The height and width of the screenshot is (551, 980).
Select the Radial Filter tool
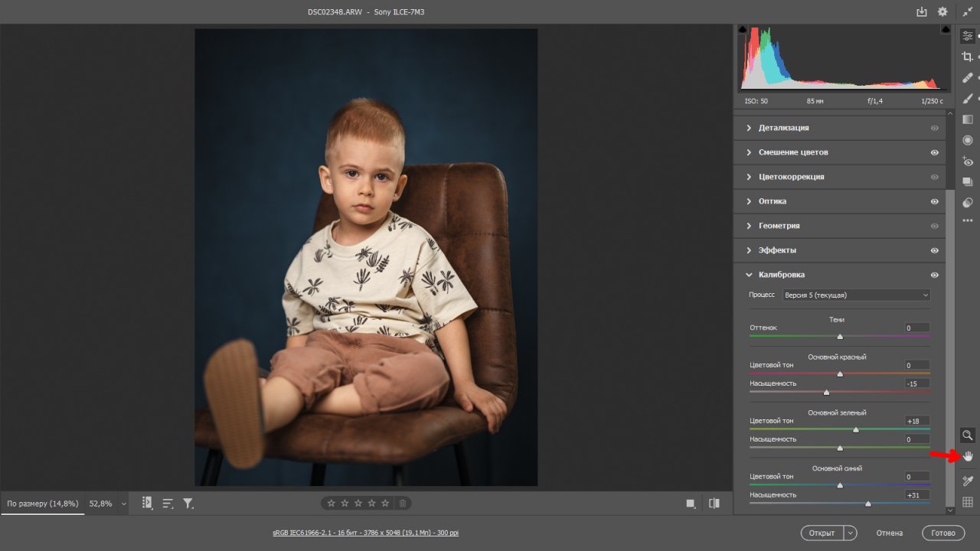point(968,140)
